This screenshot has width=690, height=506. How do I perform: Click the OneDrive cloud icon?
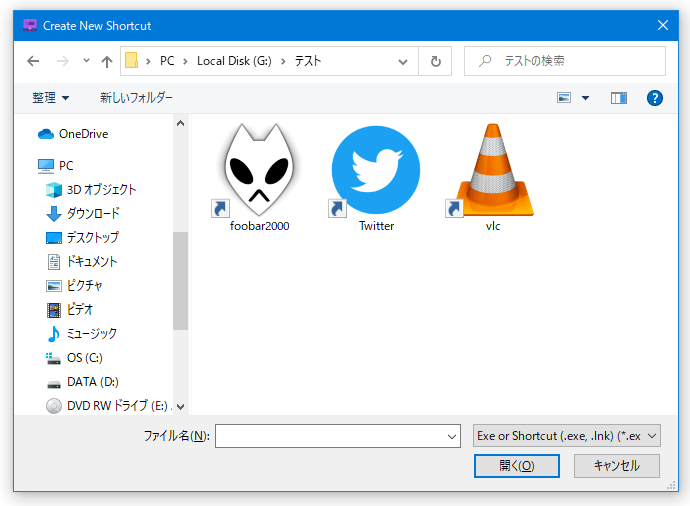(46, 134)
